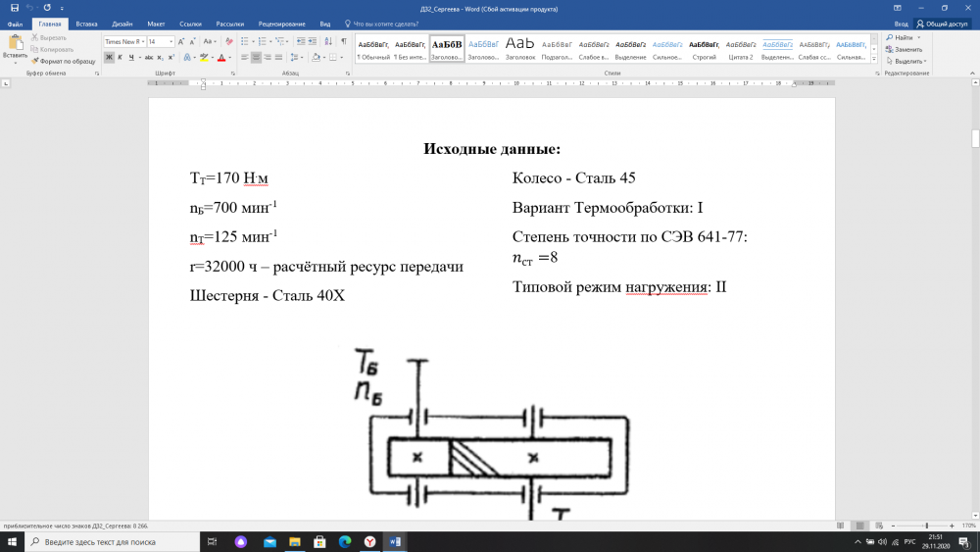The height and width of the screenshot is (552, 980).
Task: Click Format Painter (Формат по образцу)
Action: click(63, 61)
